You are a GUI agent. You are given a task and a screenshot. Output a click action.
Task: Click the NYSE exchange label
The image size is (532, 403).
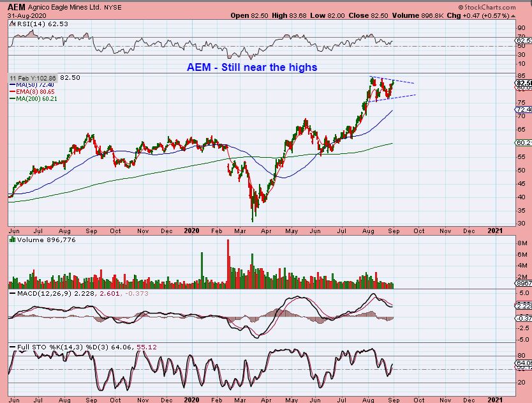tap(113, 7)
